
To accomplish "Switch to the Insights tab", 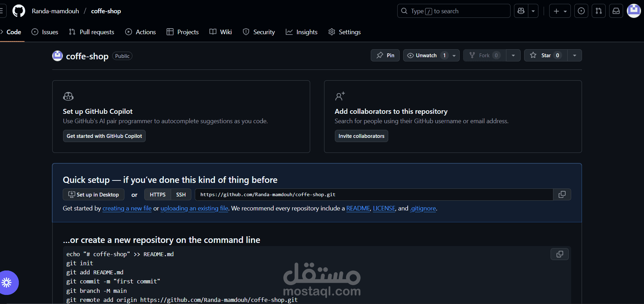I will 302,32.
